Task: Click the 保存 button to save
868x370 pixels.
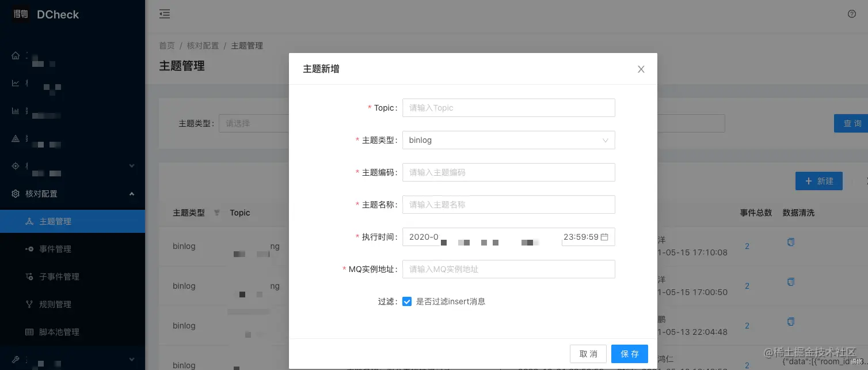Action: tap(629, 353)
